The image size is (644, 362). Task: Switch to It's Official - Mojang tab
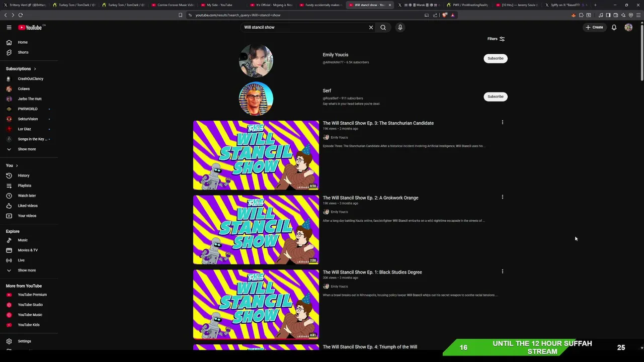coord(272,5)
